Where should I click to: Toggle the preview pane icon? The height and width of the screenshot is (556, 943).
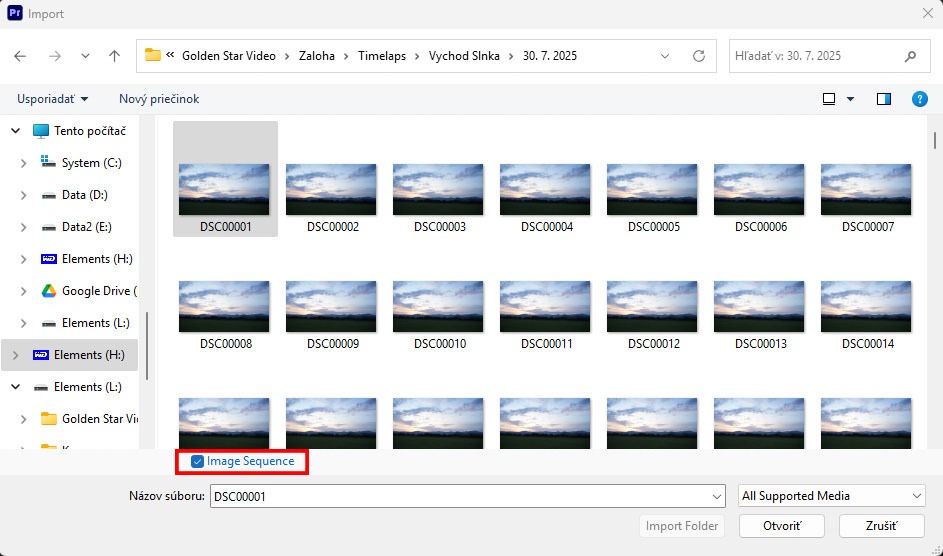pos(884,99)
